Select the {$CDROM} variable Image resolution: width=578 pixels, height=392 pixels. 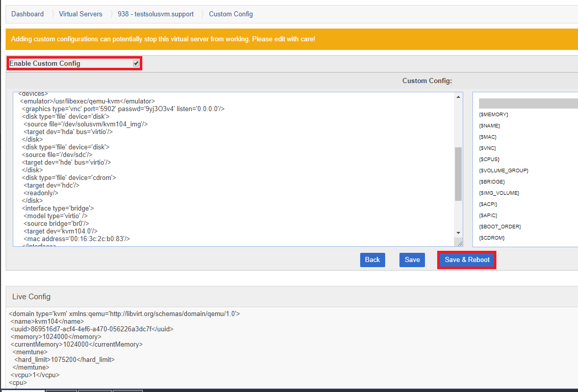(x=492, y=238)
